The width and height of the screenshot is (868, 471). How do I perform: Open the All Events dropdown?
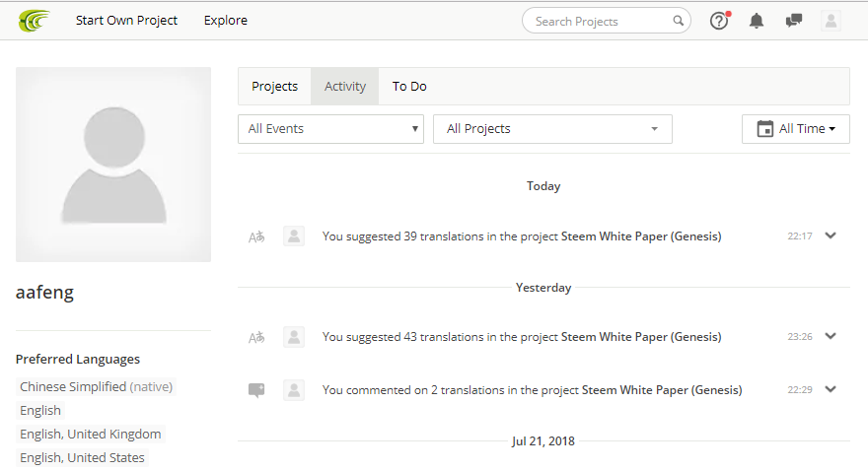[331, 129]
